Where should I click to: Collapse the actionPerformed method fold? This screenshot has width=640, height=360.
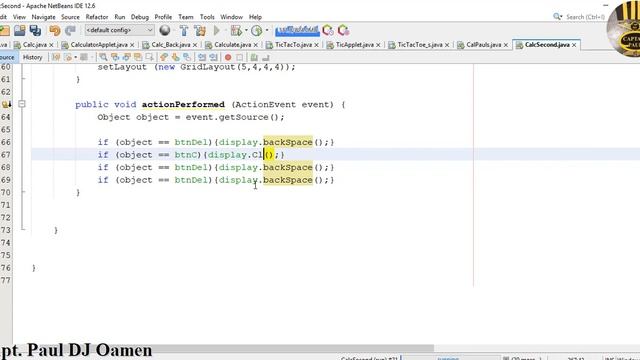point(22,104)
